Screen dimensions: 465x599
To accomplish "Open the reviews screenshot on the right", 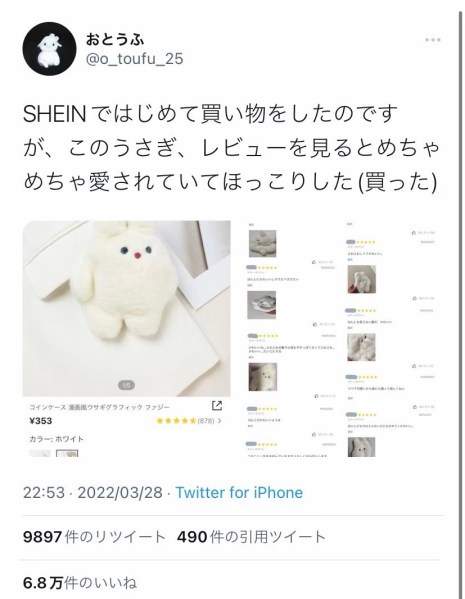I will (340, 339).
